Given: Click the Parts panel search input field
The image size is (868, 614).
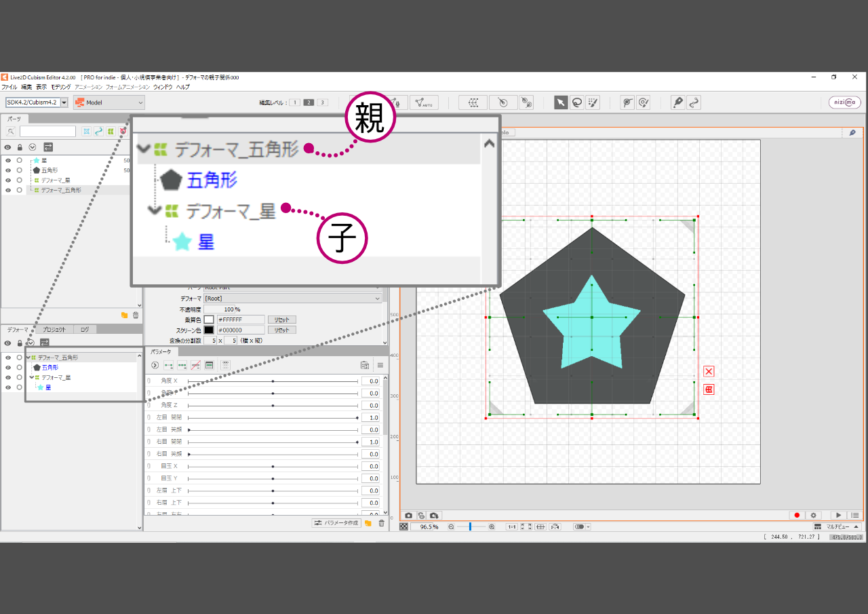Looking at the screenshot, I should [47, 132].
